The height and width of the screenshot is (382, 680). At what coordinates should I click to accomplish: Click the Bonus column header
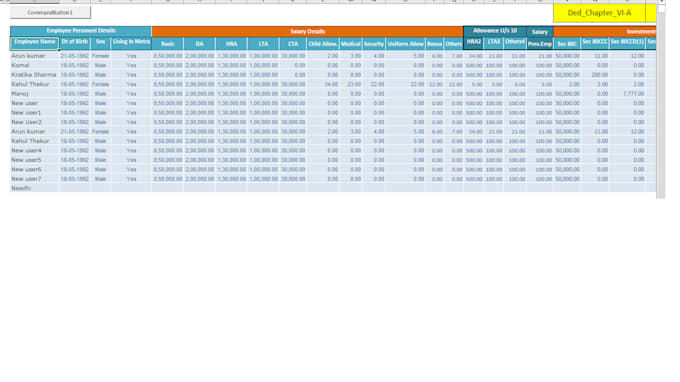(434, 44)
